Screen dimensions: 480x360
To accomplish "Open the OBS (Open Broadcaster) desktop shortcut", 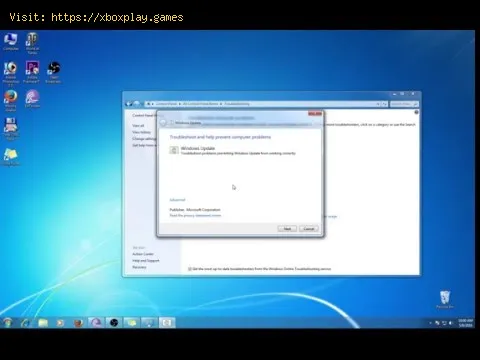I will click(53, 72).
